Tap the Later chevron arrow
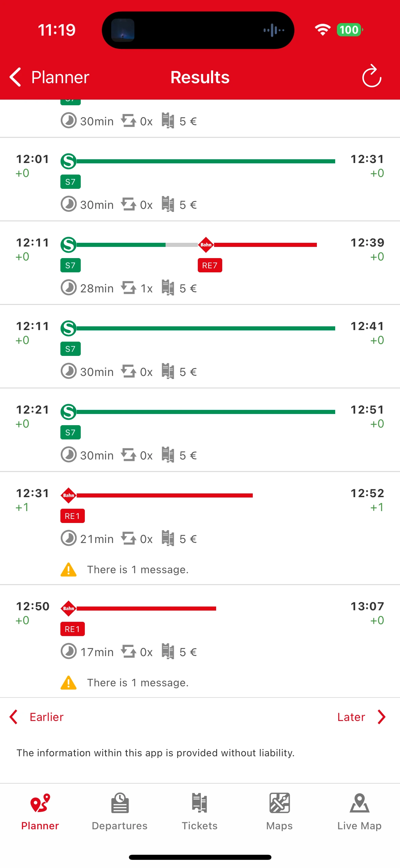 click(x=382, y=717)
